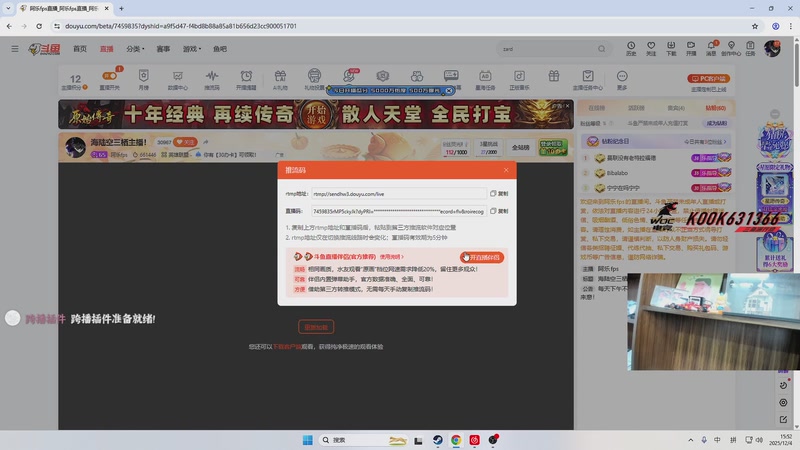The width and height of the screenshot is (800, 450).
Task: Copy the stream key (直播码)
Action: pos(499,211)
